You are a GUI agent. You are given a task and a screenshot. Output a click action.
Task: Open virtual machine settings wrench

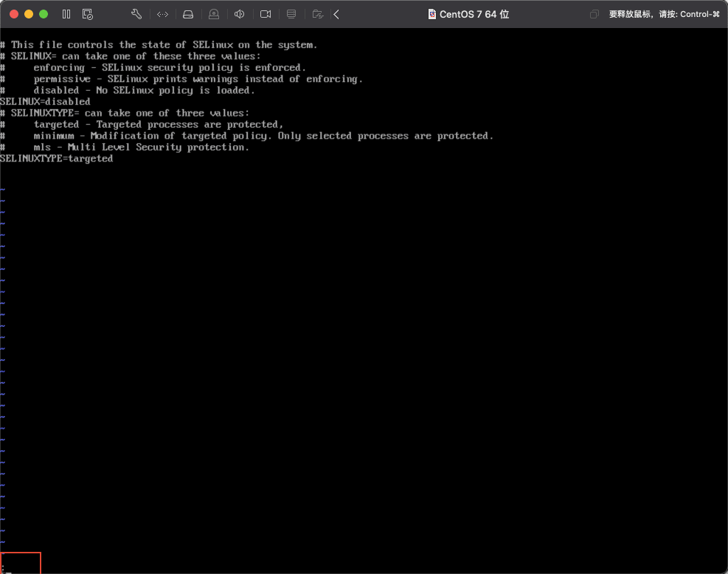pyautogui.click(x=136, y=14)
